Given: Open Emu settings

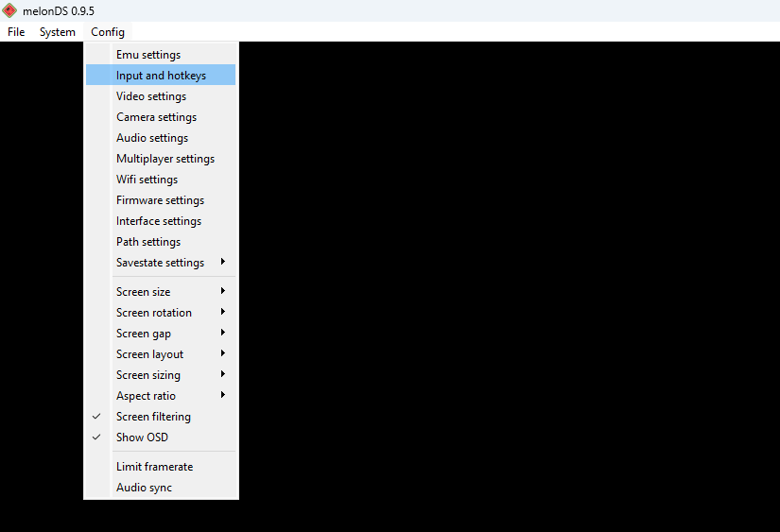Looking at the screenshot, I should coord(148,55).
